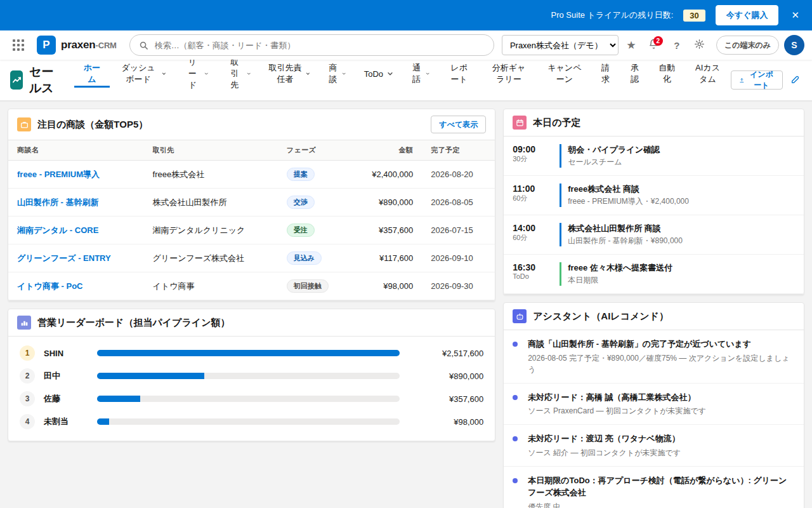Click 見込み phase badge

pyautogui.click(x=304, y=258)
